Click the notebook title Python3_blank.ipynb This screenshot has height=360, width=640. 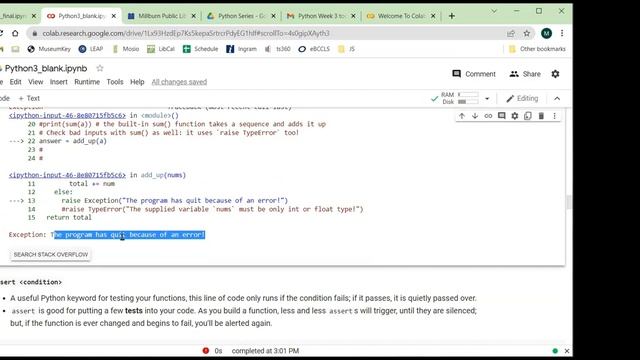pos(46,68)
